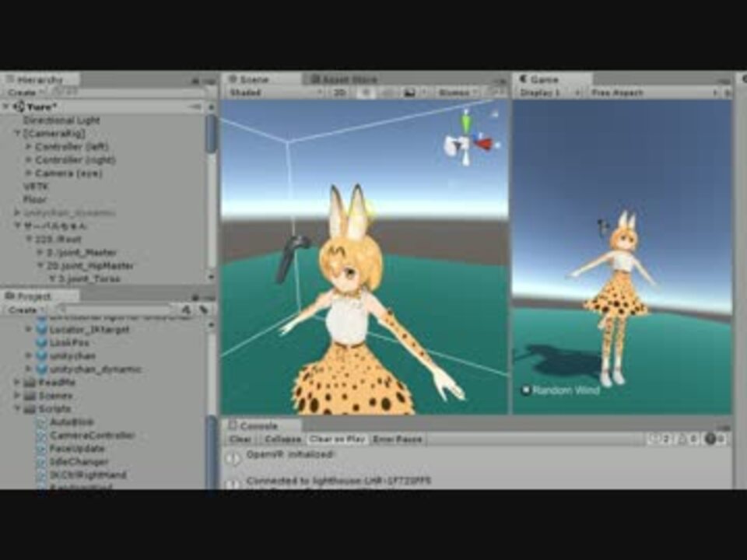Toggle Error Pause in Console
747x560 pixels.
[398, 439]
